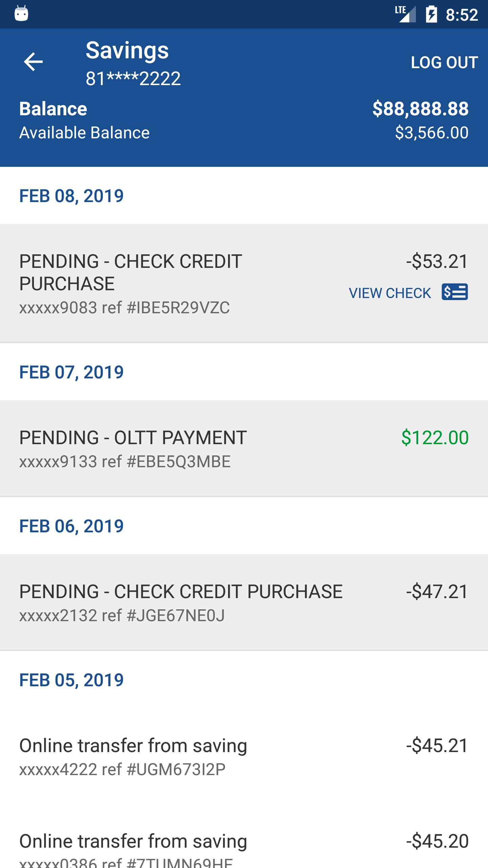
Task: Open the $122.00 green amount
Action: [435, 437]
